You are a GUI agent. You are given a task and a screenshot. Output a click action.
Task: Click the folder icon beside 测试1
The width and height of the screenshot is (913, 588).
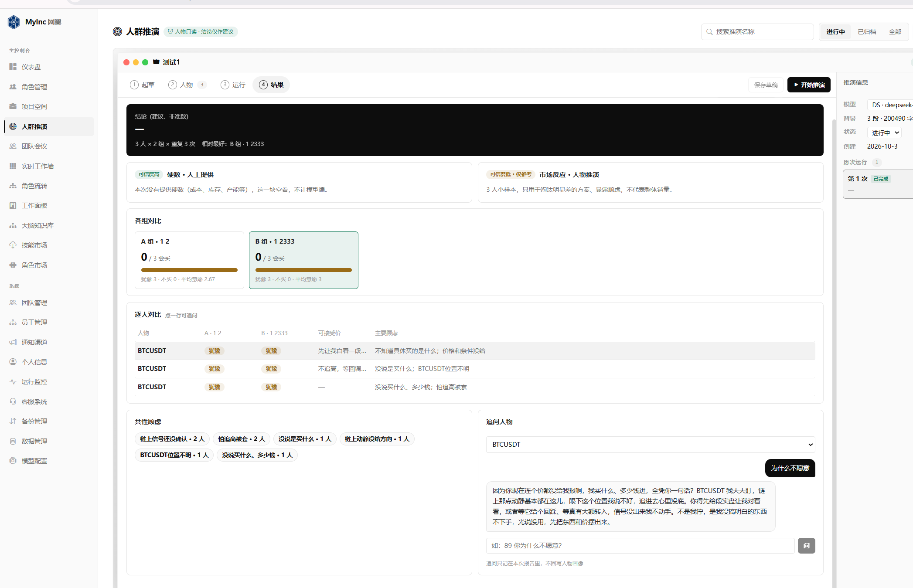pos(156,62)
